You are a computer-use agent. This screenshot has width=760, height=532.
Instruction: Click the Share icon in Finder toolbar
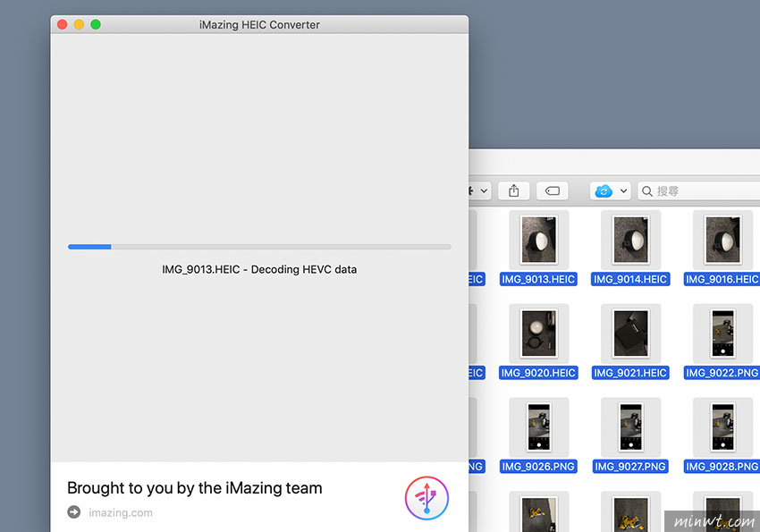pyautogui.click(x=514, y=191)
